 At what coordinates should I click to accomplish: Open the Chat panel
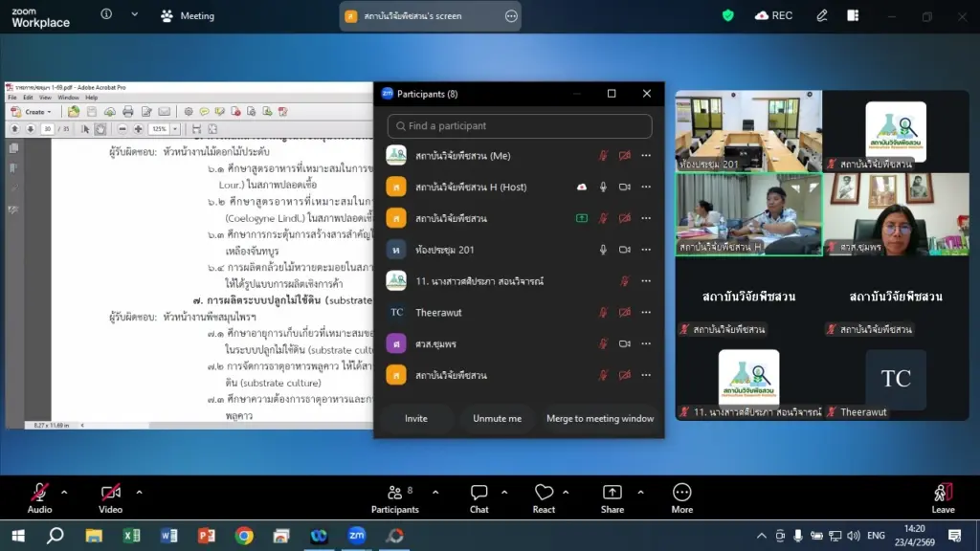click(x=479, y=493)
